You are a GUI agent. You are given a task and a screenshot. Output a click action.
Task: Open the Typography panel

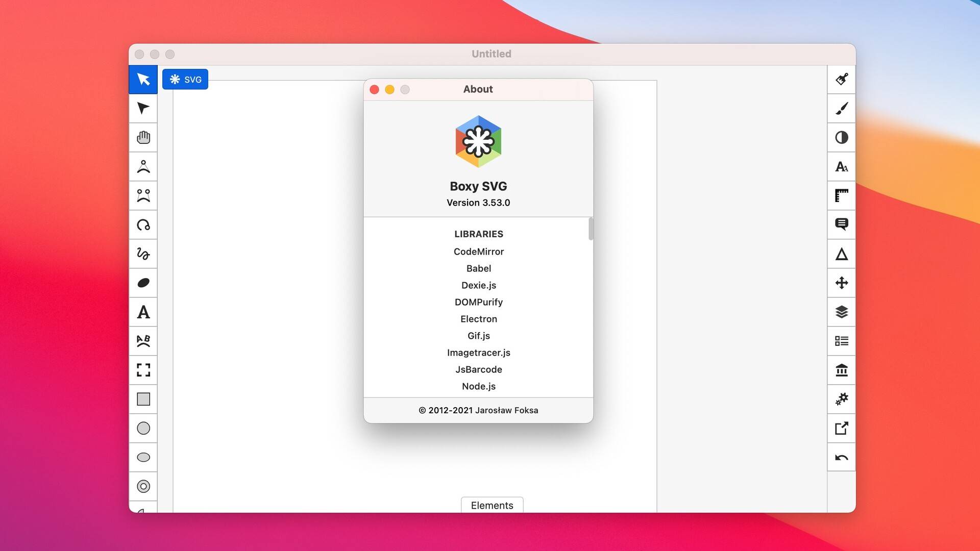(841, 166)
